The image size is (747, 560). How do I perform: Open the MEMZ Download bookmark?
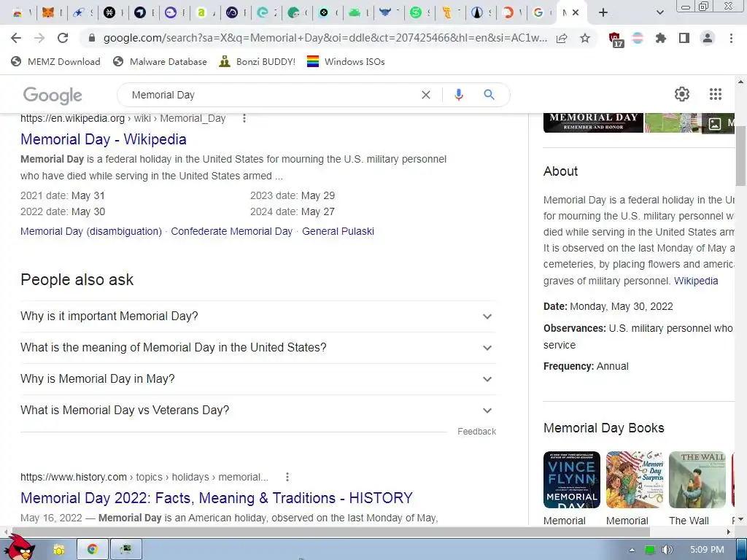point(55,61)
